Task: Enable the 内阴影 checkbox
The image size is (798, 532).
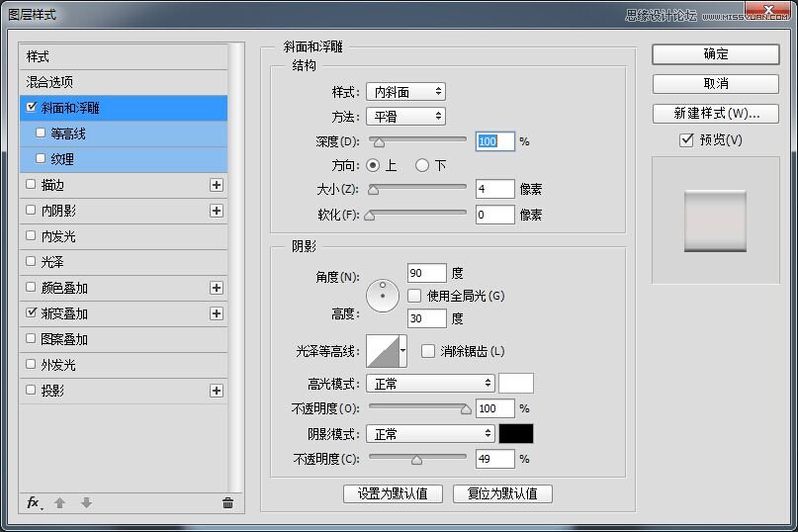Action: [31, 210]
